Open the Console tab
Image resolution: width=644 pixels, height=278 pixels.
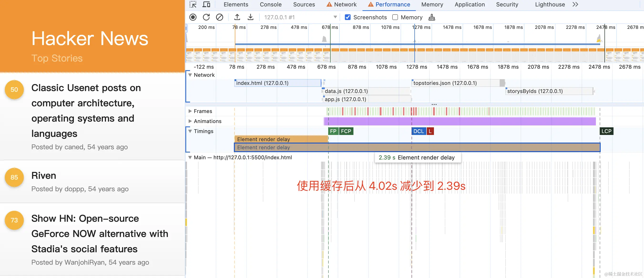click(271, 5)
